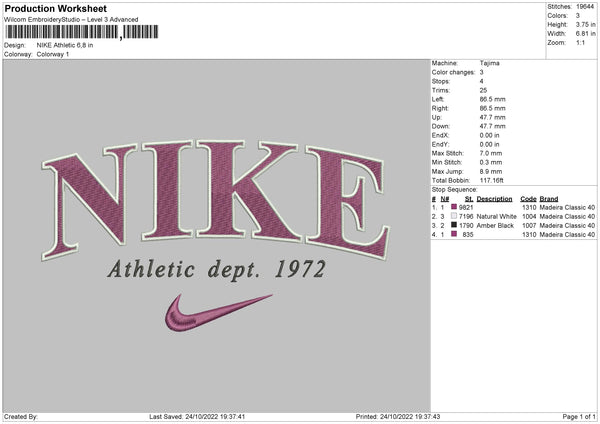The width and height of the screenshot is (600, 424).
Task: Click the Left value '86.5 mm'
Action: point(492,99)
